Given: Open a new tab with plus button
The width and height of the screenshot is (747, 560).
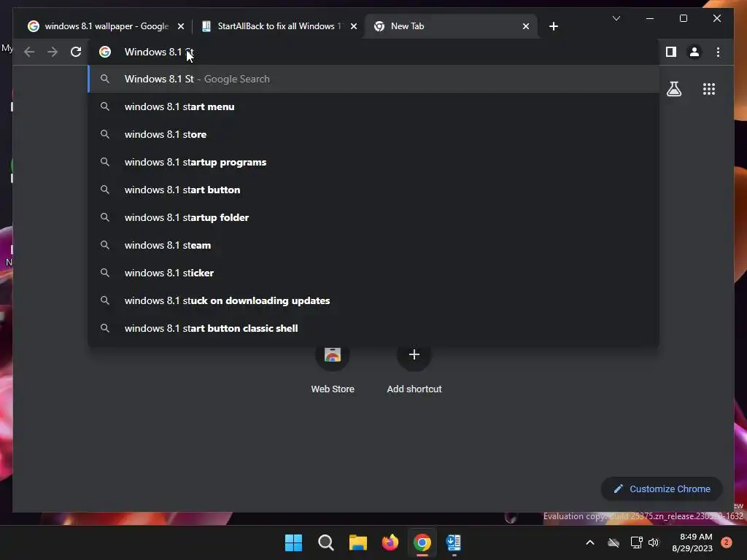Looking at the screenshot, I should [553, 26].
